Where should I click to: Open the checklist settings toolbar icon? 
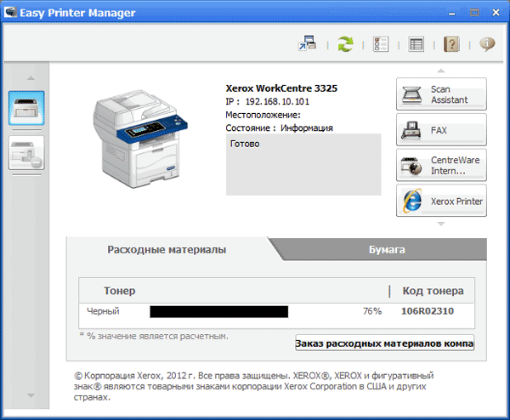381,44
